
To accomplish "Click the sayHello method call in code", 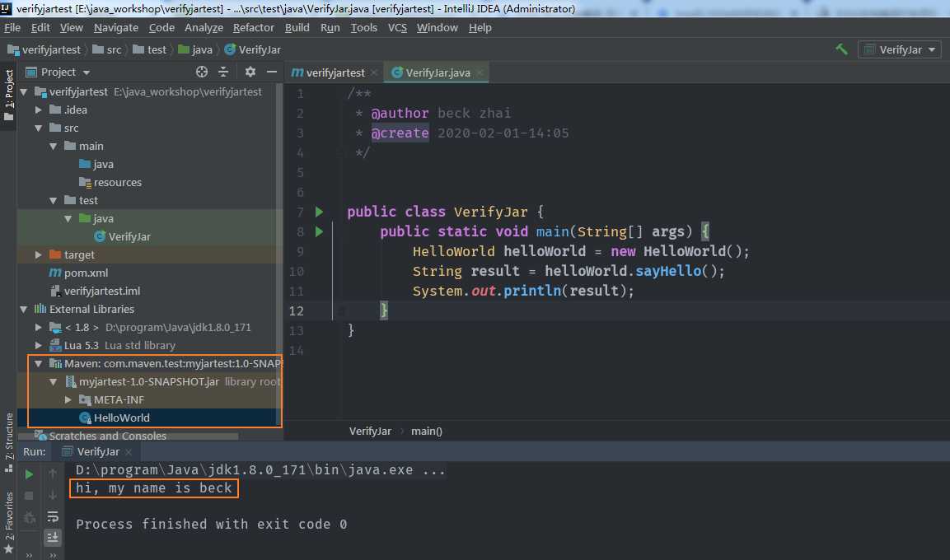I will click(667, 271).
